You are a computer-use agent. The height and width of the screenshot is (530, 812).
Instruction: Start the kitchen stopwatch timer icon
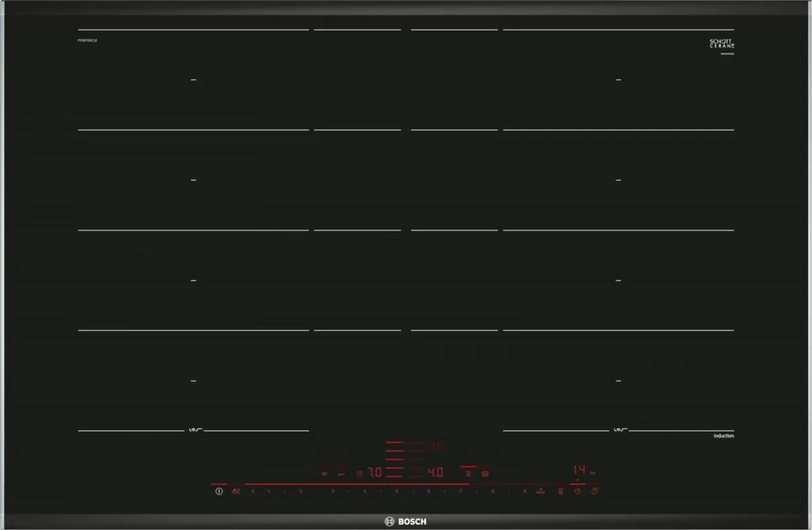tap(595, 491)
